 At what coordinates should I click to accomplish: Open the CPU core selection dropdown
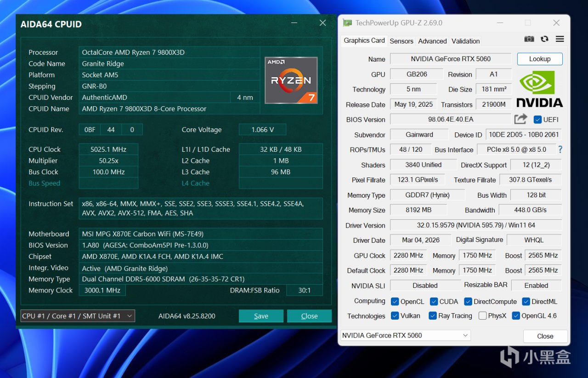click(x=78, y=316)
